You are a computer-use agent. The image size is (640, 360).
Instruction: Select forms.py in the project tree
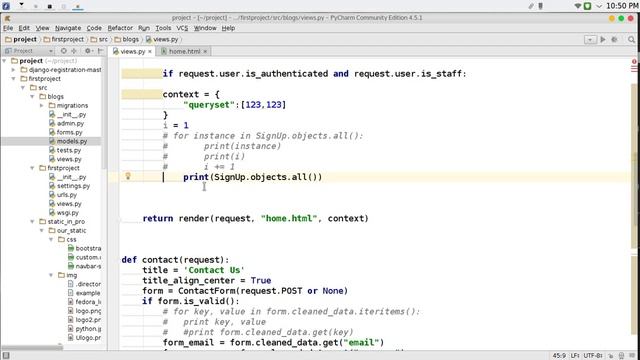pyautogui.click(x=65, y=132)
